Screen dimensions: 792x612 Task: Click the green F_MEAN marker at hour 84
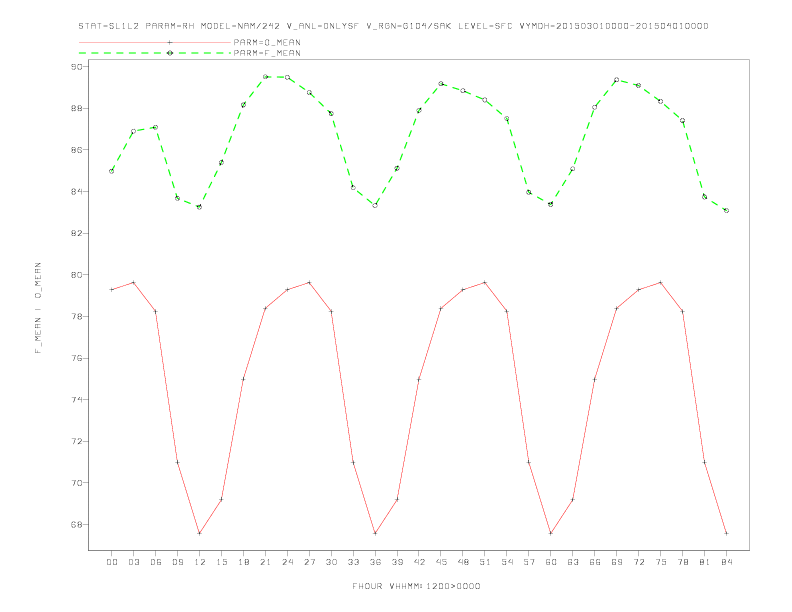(726, 211)
